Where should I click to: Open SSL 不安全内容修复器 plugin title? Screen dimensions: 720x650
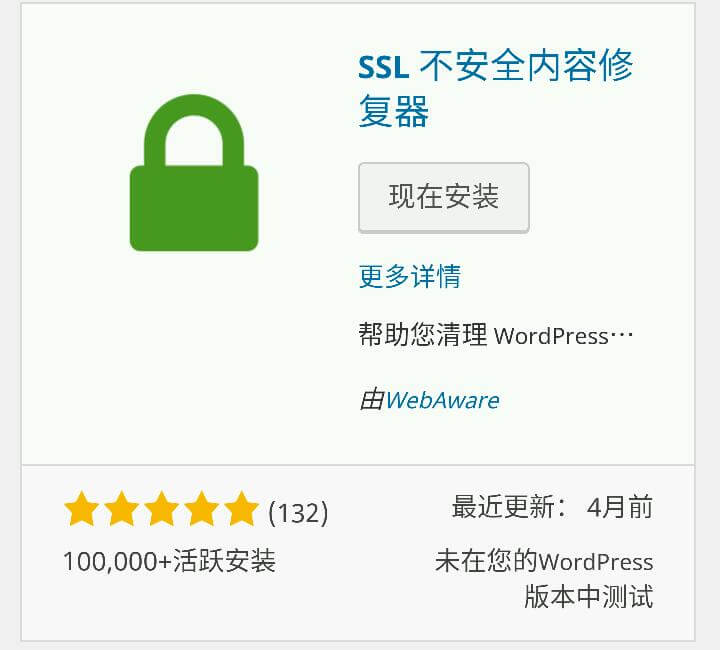[496, 88]
